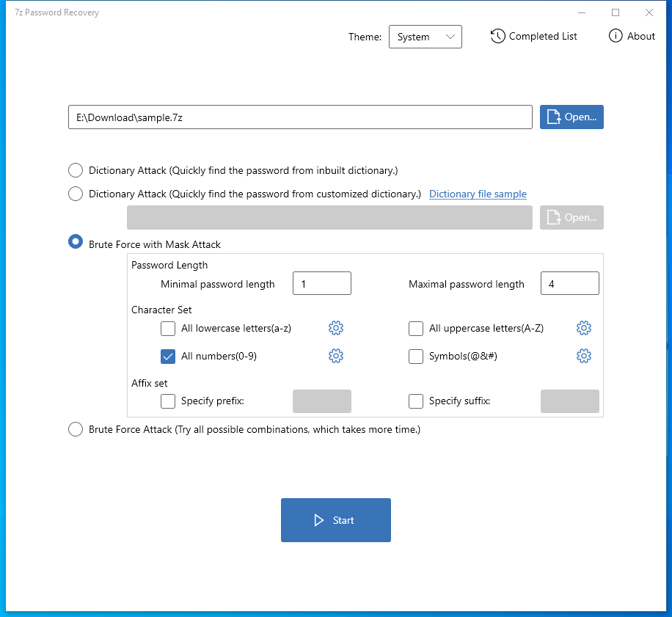The height and width of the screenshot is (617, 672).
Task: Open settings gear for All numbers
Action: coord(336,356)
